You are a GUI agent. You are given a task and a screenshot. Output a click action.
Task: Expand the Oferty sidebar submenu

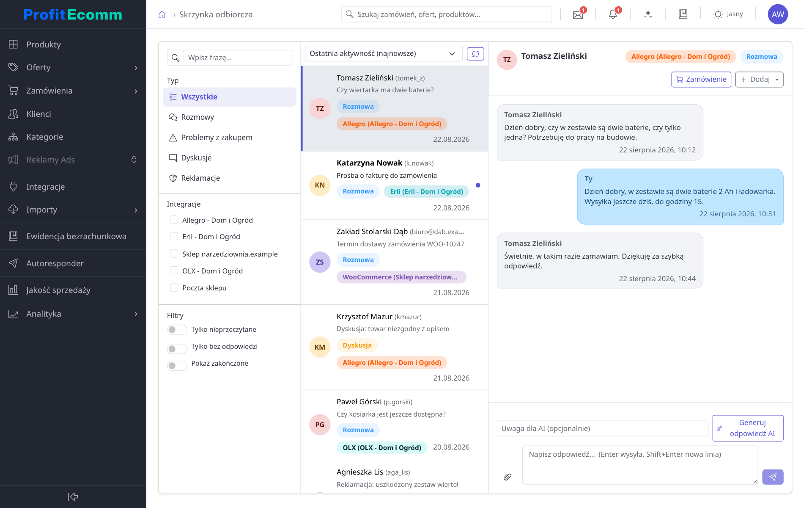136,68
